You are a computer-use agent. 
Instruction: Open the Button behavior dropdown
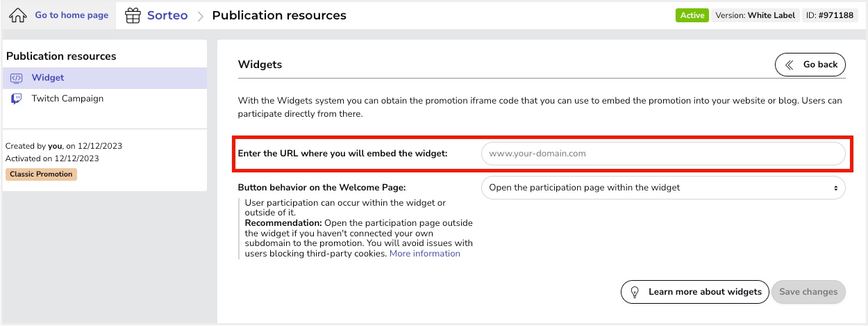pyautogui.click(x=662, y=188)
